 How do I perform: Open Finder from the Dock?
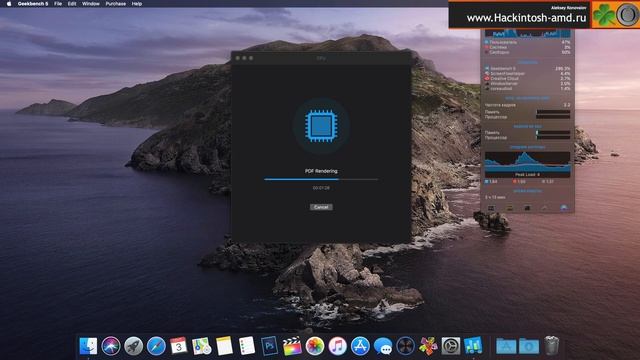pyautogui.click(x=88, y=346)
